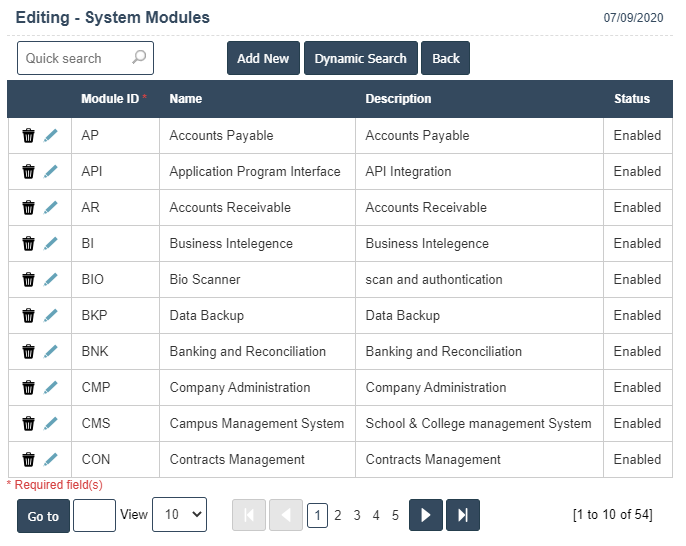686x546 pixels.
Task: Delete the BIO Bio Scanner module
Action: (28, 280)
